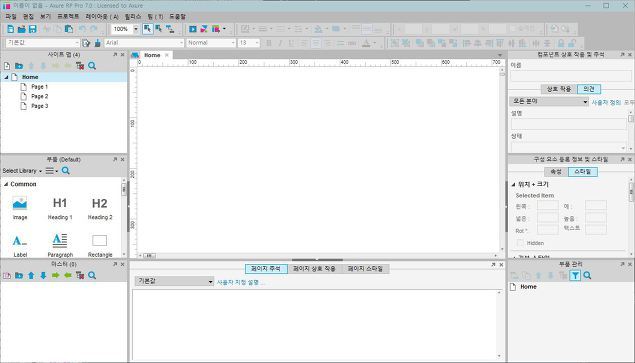This screenshot has height=363, width=635.
Task: Add a folder in the Masters panel
Action: [x=19, y=275]
